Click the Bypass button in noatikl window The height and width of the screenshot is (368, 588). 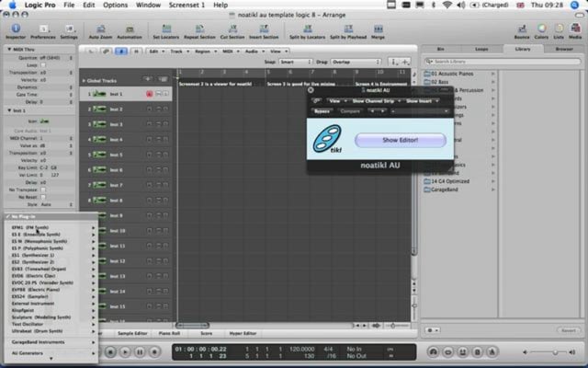click(x=322, y=111)
